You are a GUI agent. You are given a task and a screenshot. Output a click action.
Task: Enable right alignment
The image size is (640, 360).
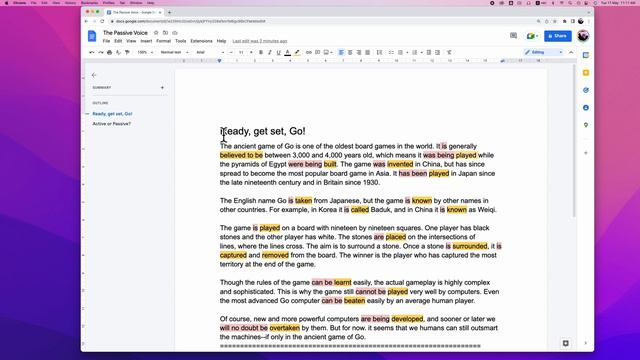359,53
